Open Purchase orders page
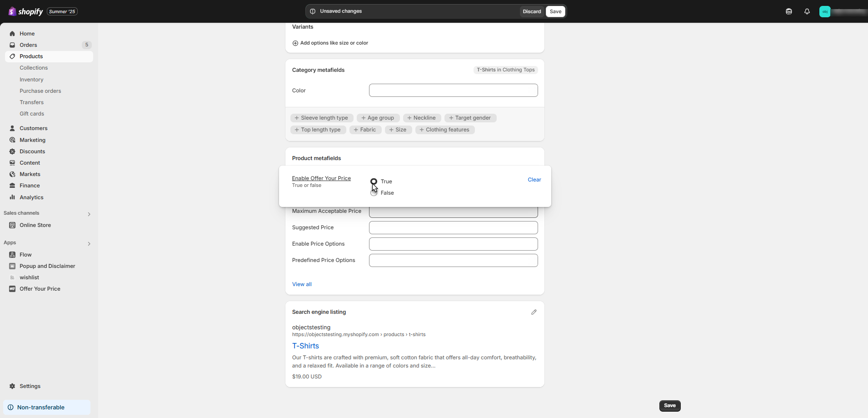Image resolution: width=868 pixels, height=418 pixels. tap(40, 91)
